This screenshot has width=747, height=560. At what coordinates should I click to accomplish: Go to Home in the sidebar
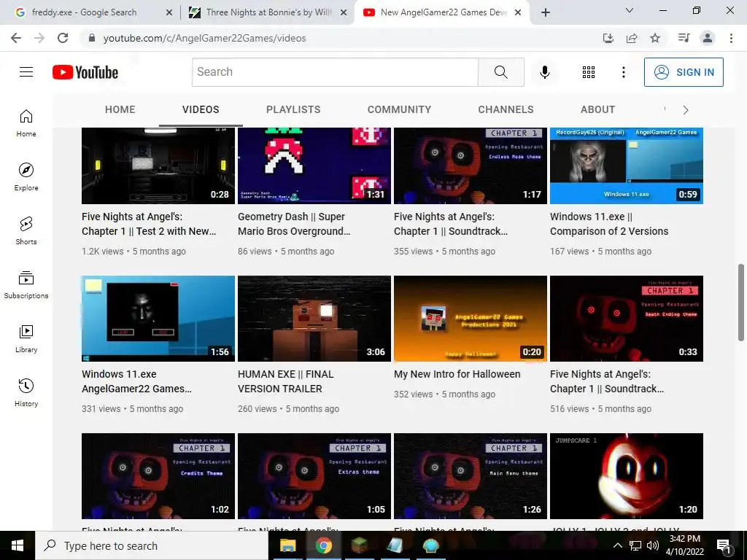(26, 123)
